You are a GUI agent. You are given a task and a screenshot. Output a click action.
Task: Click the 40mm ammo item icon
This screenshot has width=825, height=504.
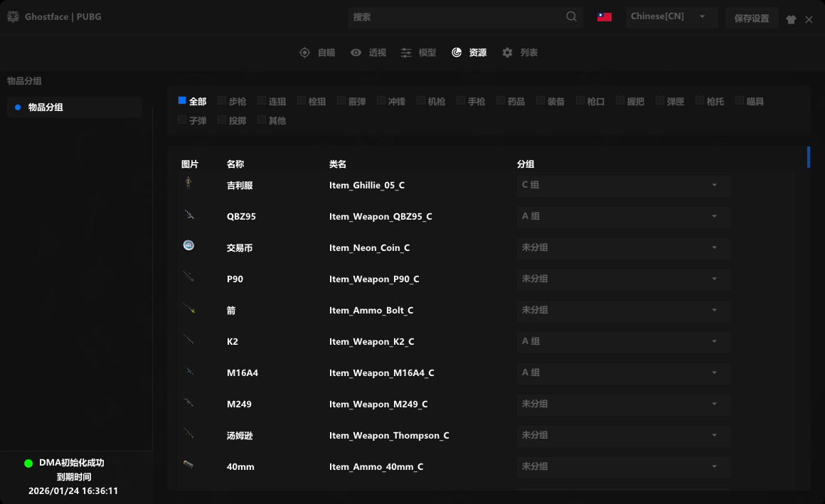click(188, 465)
